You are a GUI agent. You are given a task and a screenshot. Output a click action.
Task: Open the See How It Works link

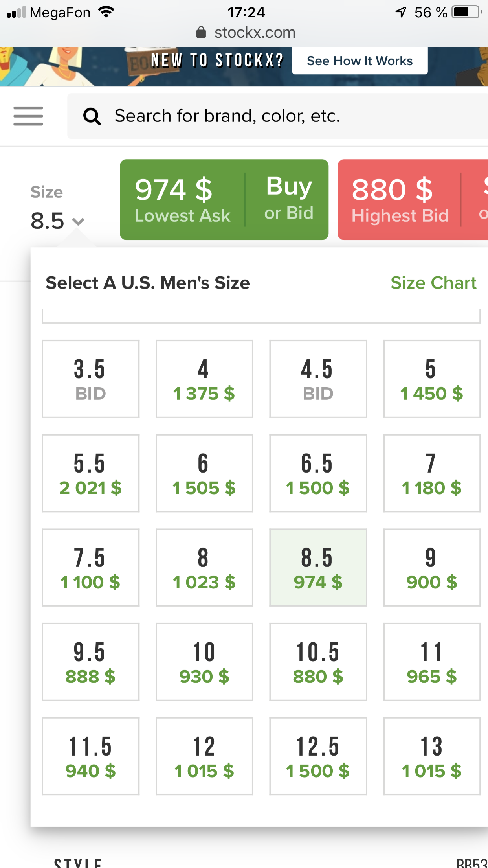click(360, 61)
